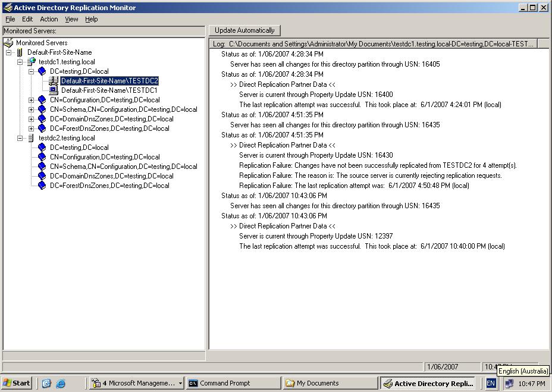Expand CN=Configuration,DC=testing,DC=local under testdc1

[32, 100]
